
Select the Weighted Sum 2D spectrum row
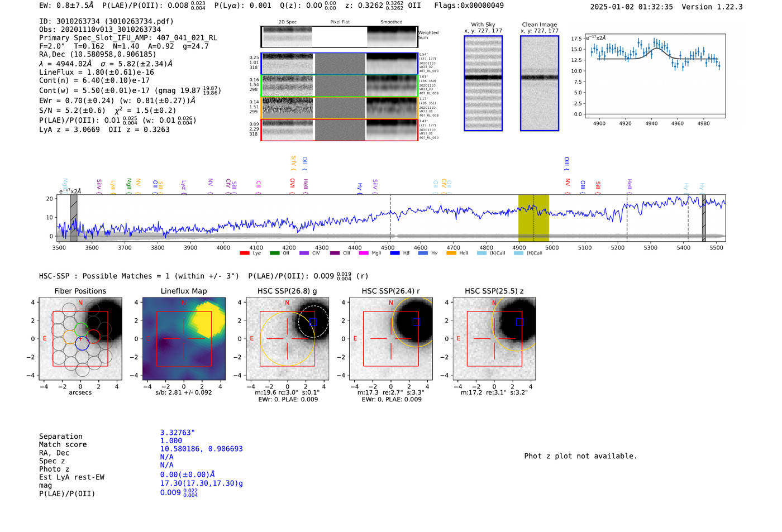(x=339, y=37)
